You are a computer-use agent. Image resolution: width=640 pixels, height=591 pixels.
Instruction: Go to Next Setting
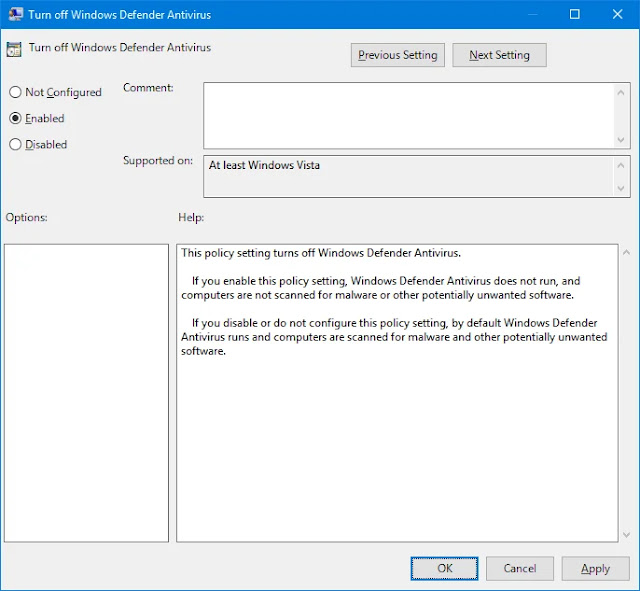tap(499, 55)
